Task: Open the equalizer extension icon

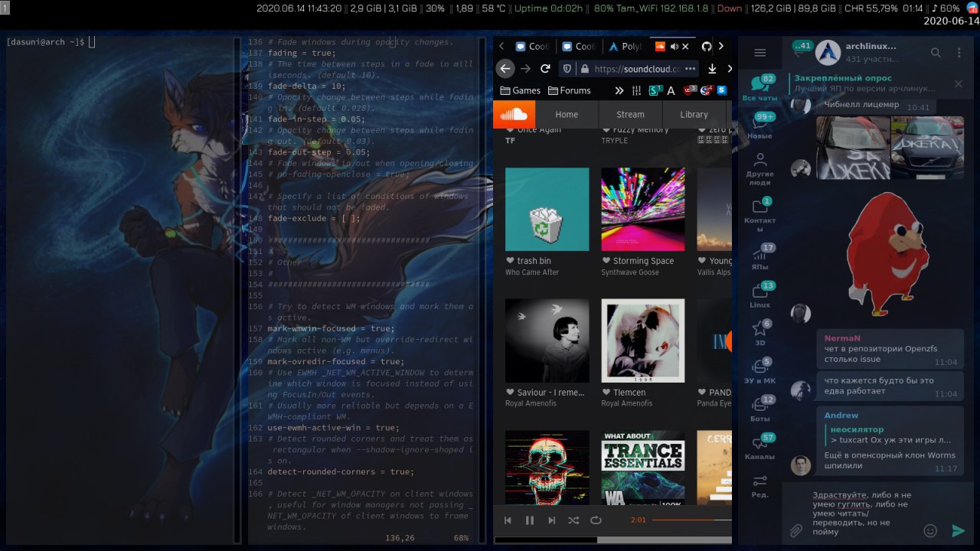Action: [x=635, y=90]
